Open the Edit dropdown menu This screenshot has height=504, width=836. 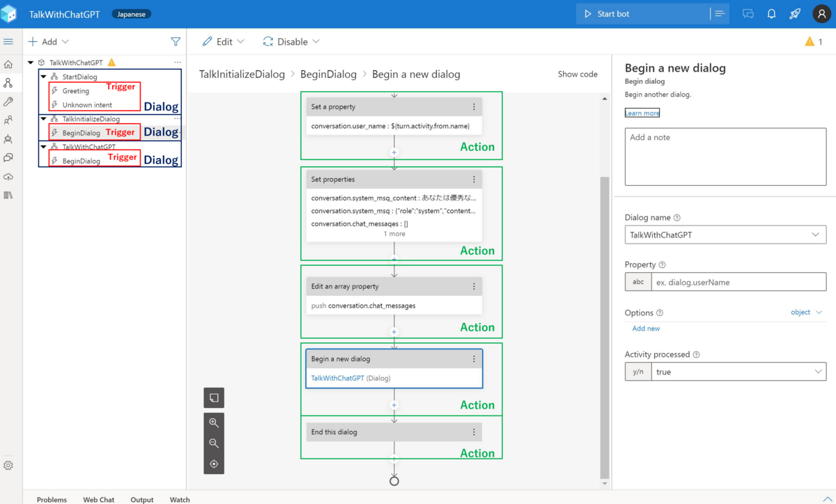coord(224,42)
